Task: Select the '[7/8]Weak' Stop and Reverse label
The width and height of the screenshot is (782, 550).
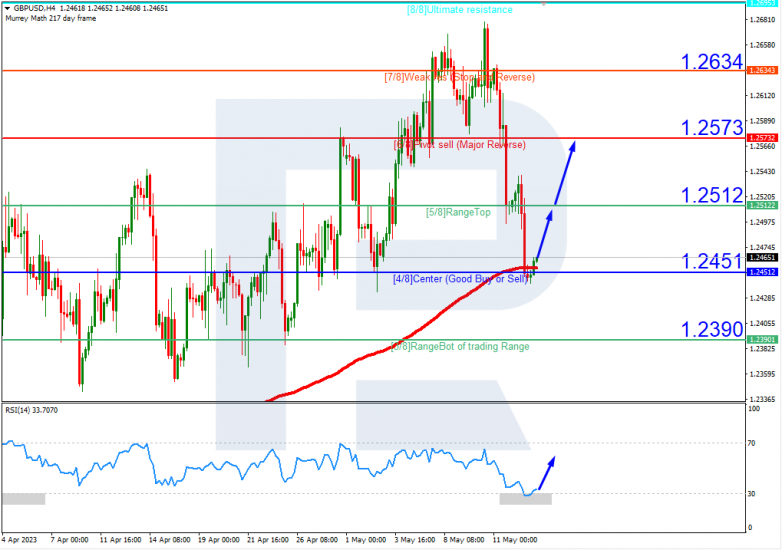Action: pos(459,77)
